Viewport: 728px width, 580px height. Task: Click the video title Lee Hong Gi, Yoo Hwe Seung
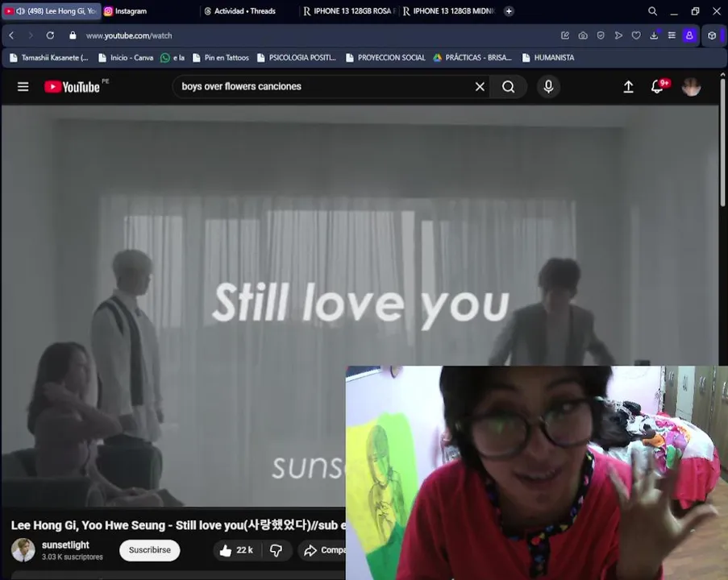[178, 525]
